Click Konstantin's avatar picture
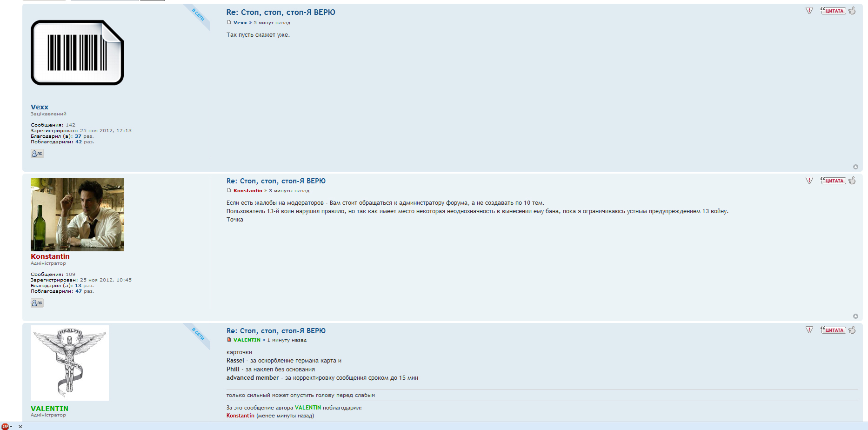This screenshot has width=868, height=430. pyautogui.click(x=77, y=215)
